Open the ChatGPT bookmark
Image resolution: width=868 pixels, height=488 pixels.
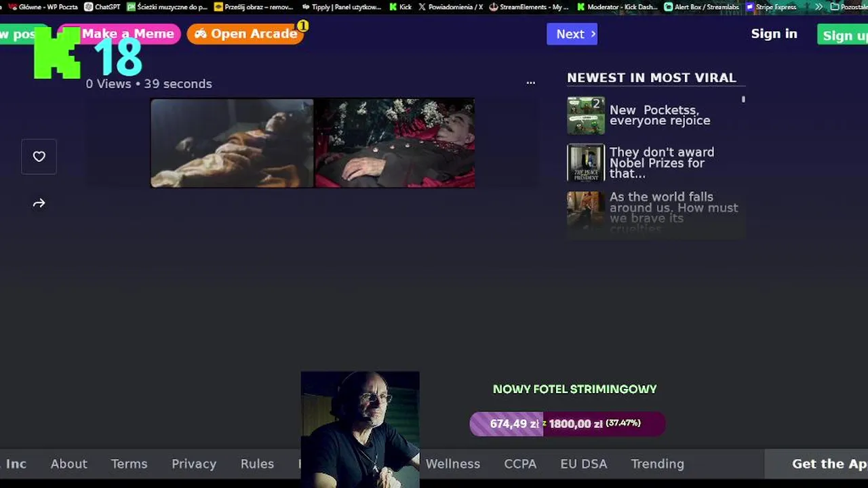[x=102, y=7]
